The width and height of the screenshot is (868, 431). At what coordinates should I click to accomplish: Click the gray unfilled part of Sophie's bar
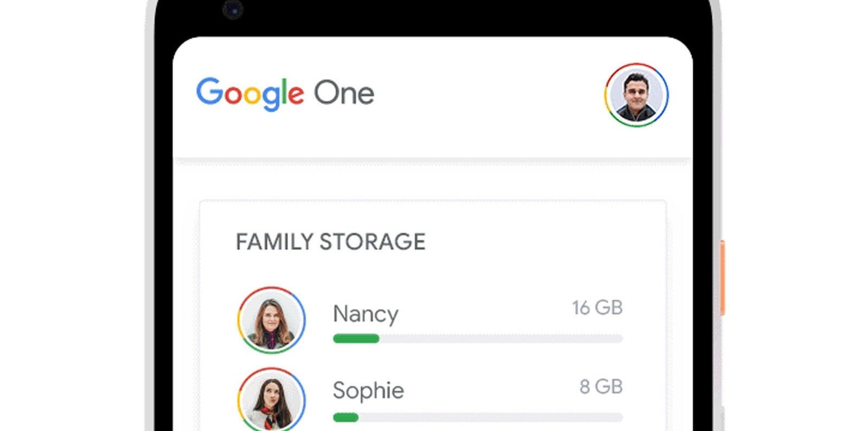point(491,417)
